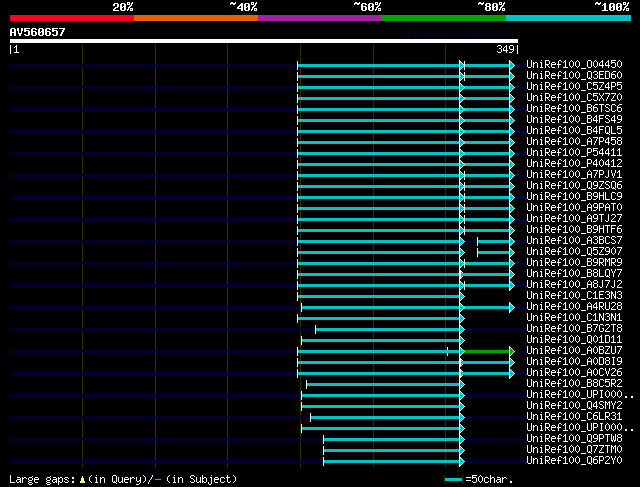Click the UniRef100_A3BCS7 label
The image size is (640, 487).
tap(574, 241)
